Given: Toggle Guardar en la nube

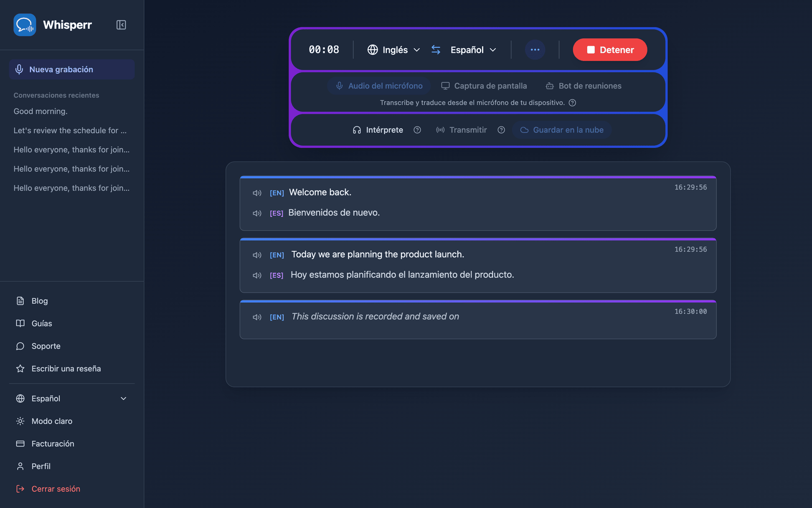Looking at the screenshot, I should tap(562, 130).
